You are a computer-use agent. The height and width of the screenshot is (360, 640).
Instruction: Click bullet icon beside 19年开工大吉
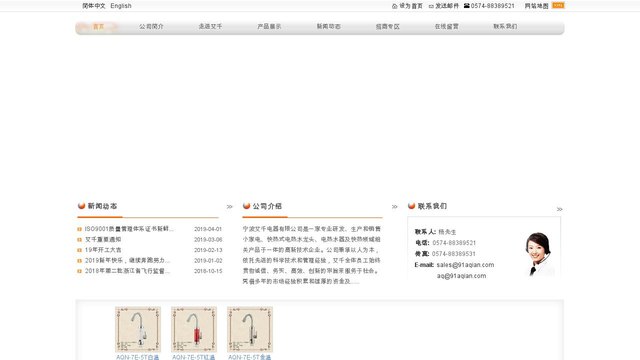point(80,250)
